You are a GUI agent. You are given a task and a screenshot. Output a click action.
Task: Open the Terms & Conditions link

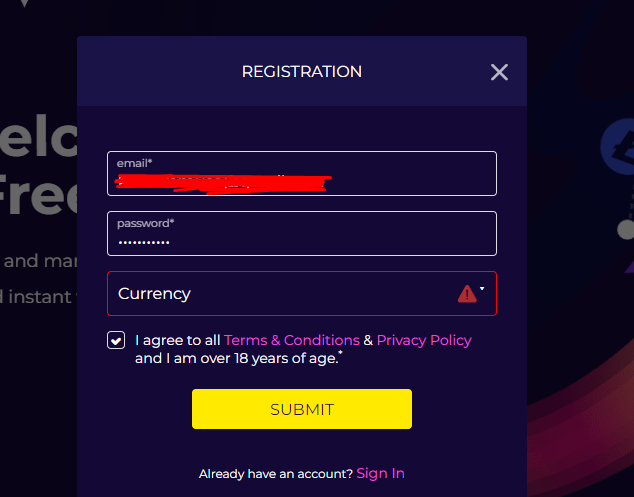pos(292,340)
